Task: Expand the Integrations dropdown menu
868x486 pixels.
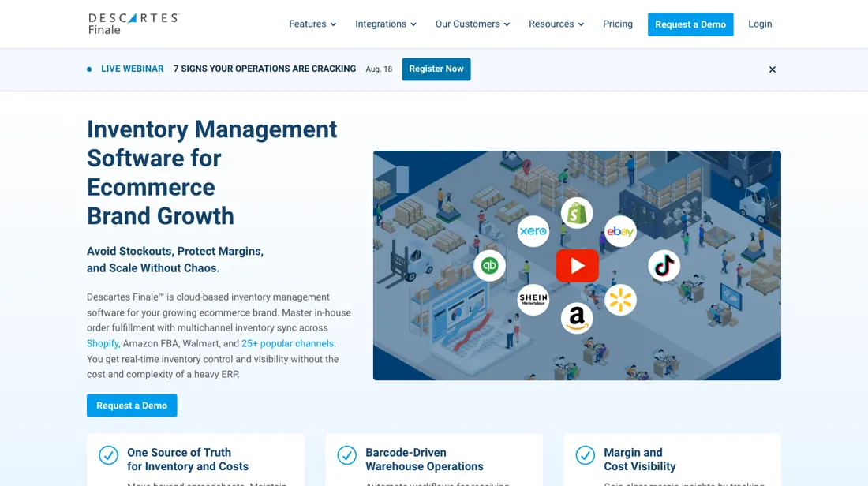Action: [x=386, y=24]
